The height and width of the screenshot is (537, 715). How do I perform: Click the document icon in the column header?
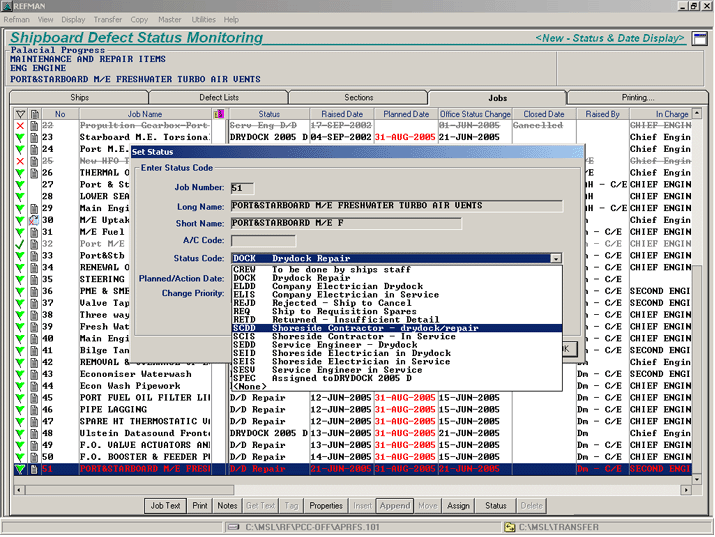[34, 115]
